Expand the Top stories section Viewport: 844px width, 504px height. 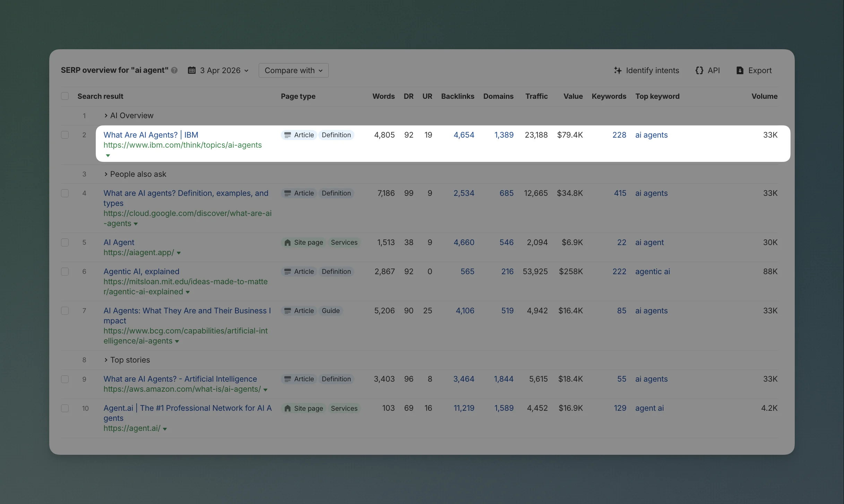[106, 360]
